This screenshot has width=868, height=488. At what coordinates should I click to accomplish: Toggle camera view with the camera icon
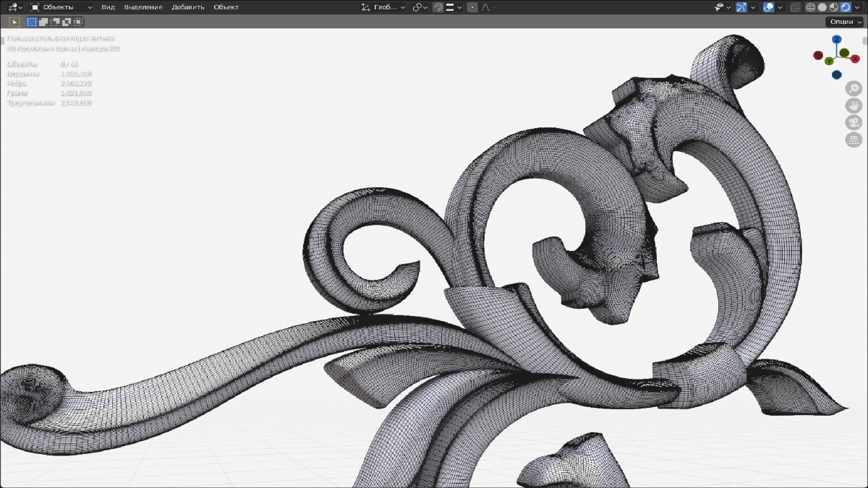854,122
